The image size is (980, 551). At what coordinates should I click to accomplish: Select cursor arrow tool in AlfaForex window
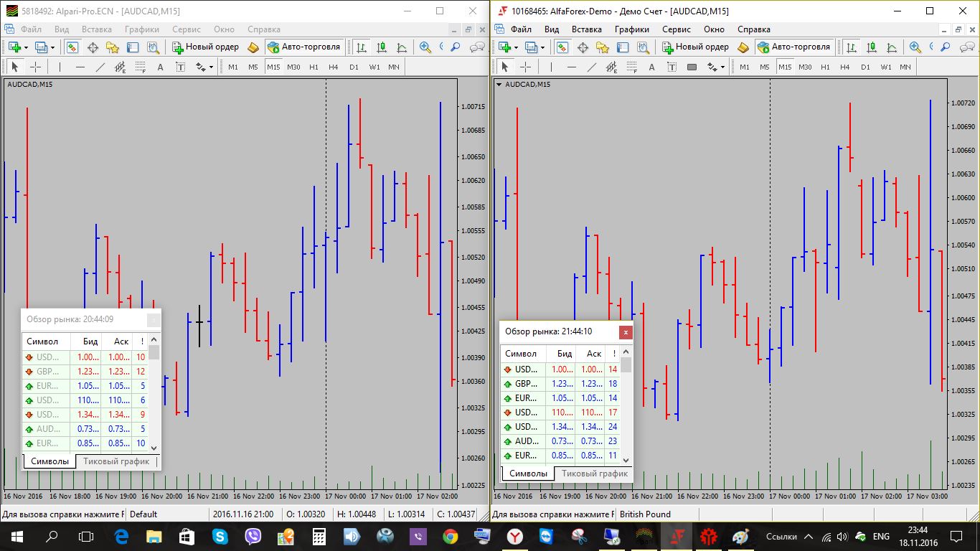[x=504, y=67]
